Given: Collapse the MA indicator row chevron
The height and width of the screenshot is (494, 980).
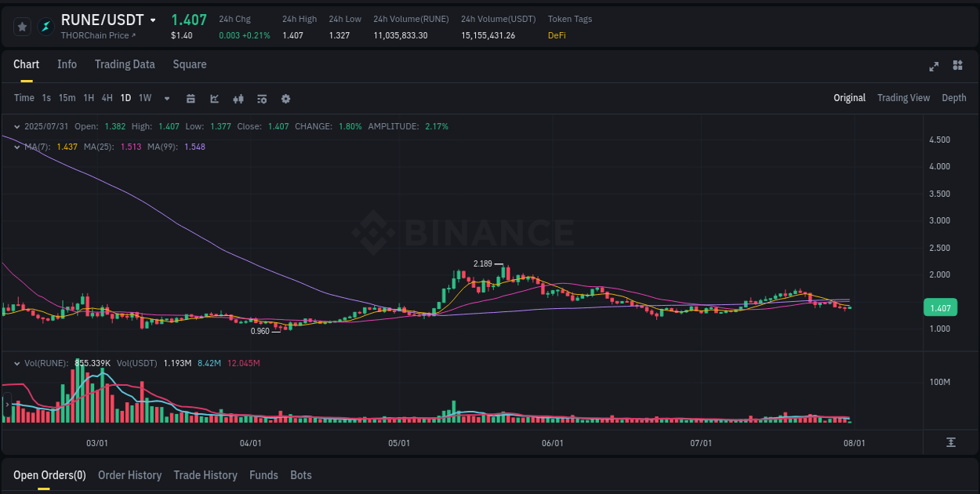Looking at the screenshot, I should 17,147.
